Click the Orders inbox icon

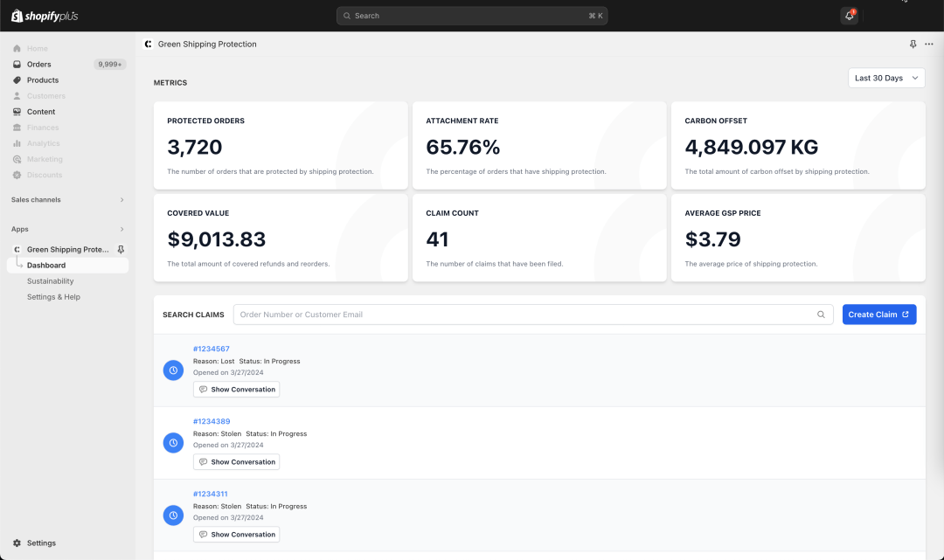(17, 65)
